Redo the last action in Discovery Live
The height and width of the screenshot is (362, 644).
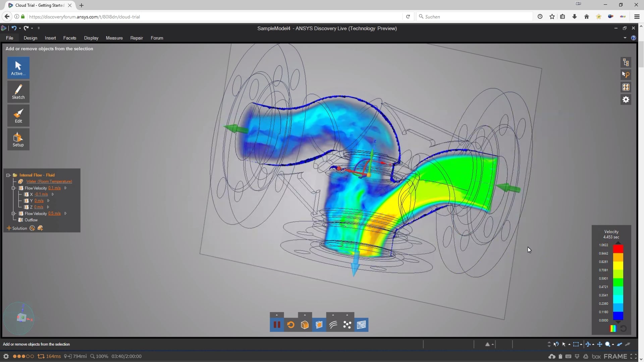tap(26, 28)
